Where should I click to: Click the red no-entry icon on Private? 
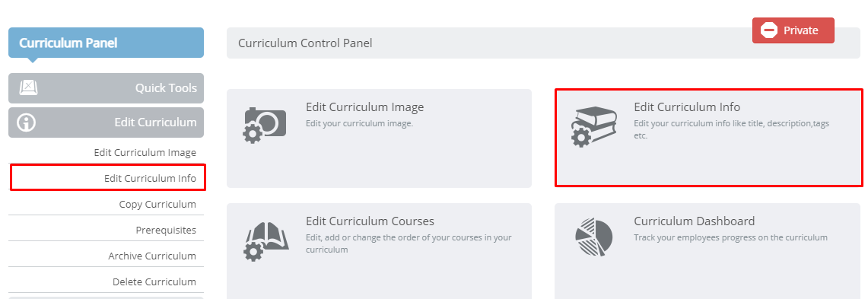tap(769, 30)
